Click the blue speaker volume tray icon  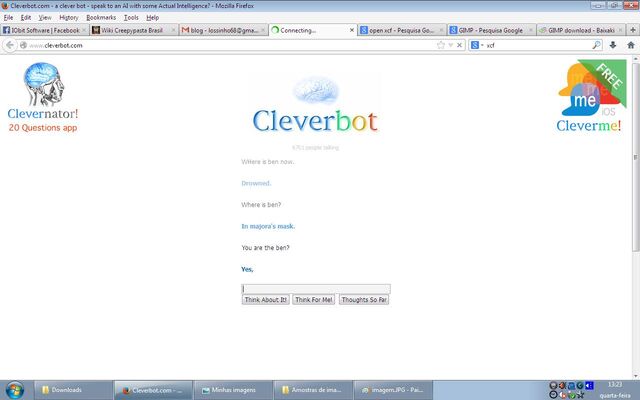pos(589,385)
